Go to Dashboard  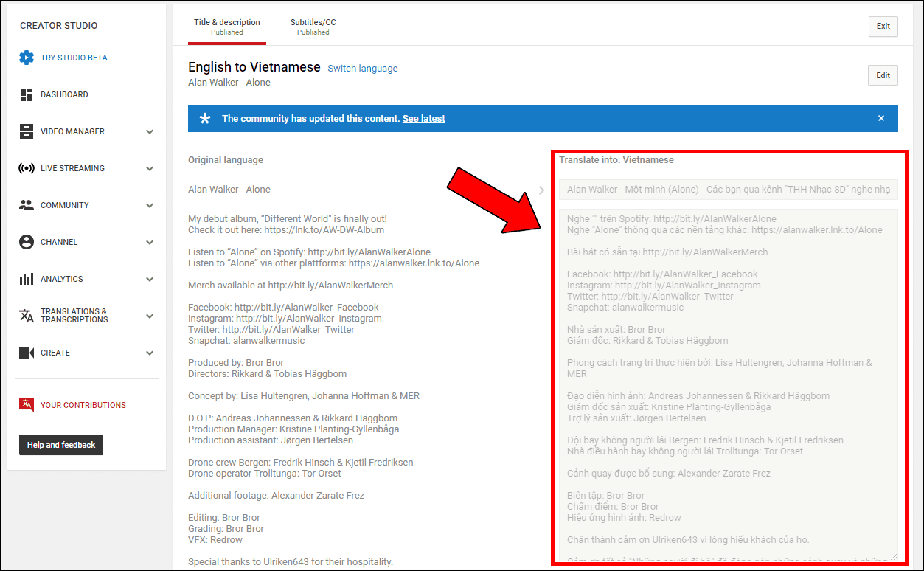[64, 94]
